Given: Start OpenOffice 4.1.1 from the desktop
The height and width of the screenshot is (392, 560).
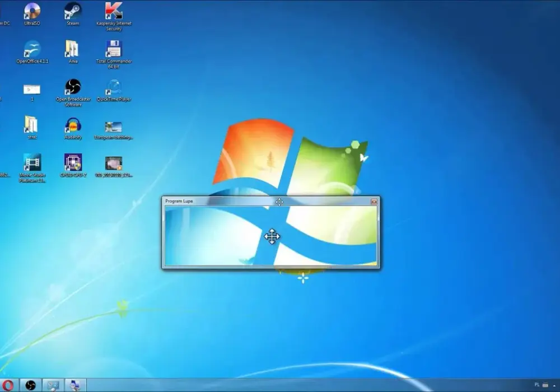Looking at the screenshot, I should point(32,52).
